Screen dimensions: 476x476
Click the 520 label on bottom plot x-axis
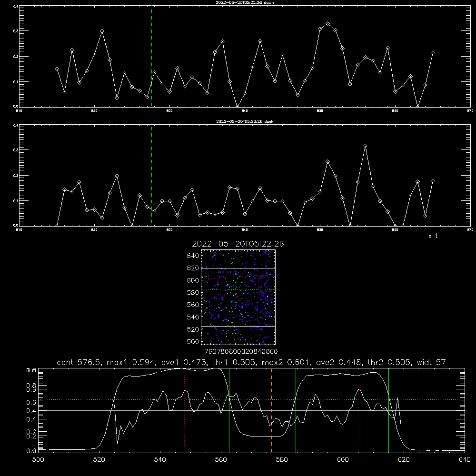pos(99,460)
